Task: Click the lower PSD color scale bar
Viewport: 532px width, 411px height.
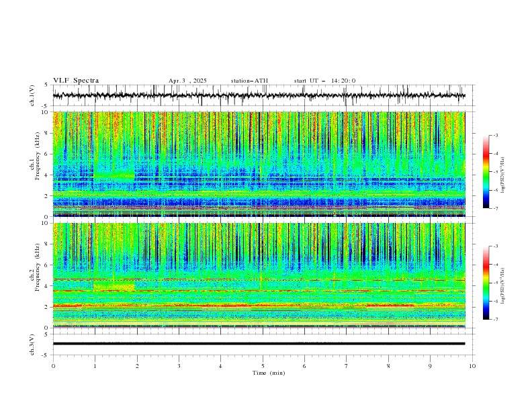Action: point(486,283)
